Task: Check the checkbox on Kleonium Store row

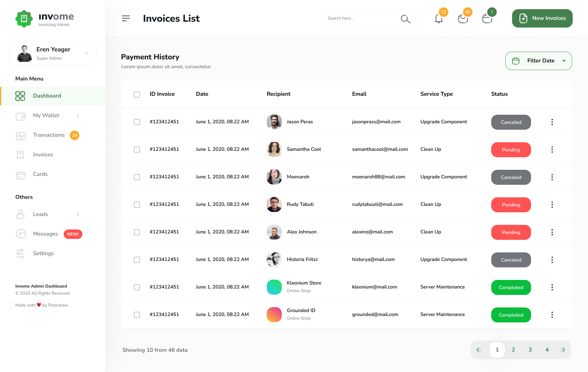Action: tap(137, 287)
